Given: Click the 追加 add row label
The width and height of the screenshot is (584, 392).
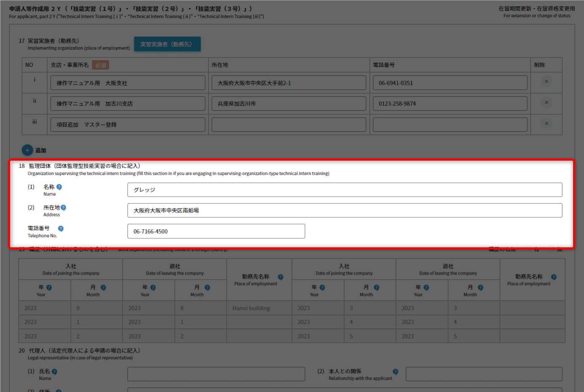Looking at the screenshot, I should (x=41, y=151).
